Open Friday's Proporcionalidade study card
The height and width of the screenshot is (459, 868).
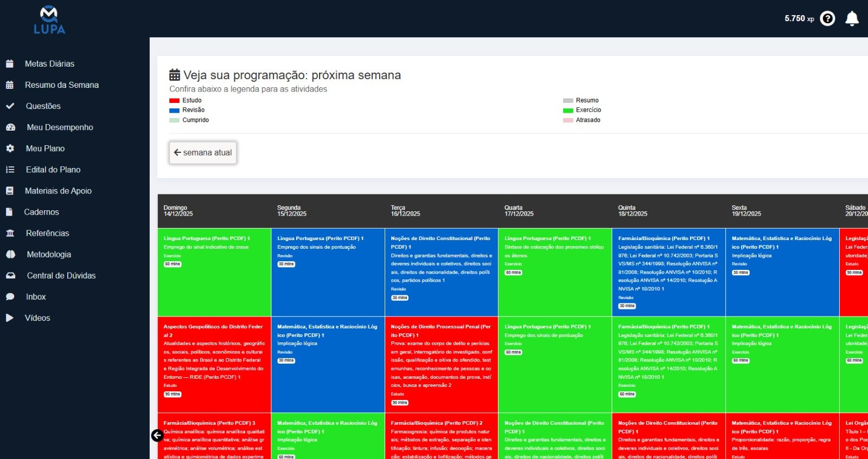[783, 436]
